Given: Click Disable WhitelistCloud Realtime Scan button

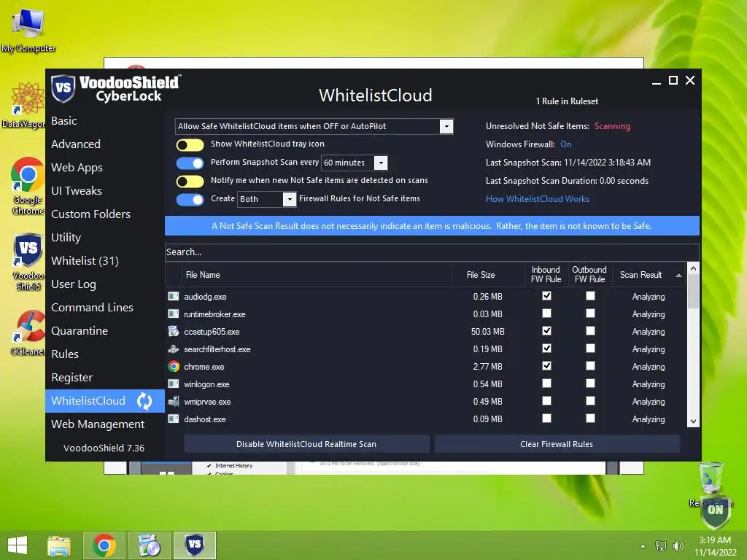Looking at the screenshot, I should point(306,444).
